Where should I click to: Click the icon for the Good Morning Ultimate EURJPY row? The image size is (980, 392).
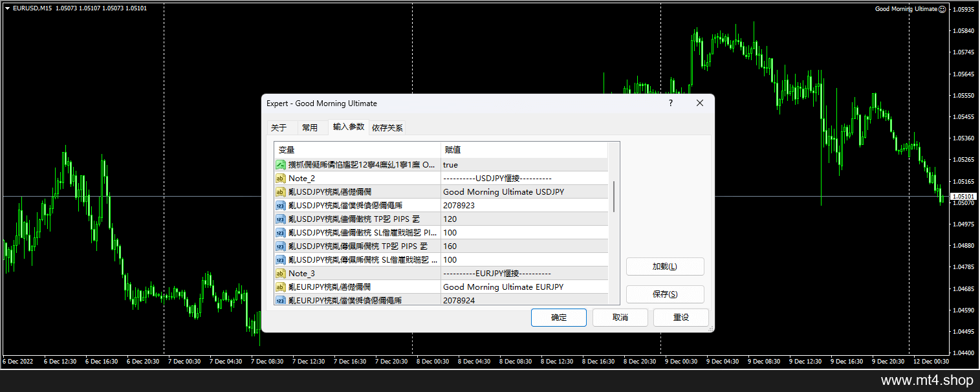pos(281,287)
